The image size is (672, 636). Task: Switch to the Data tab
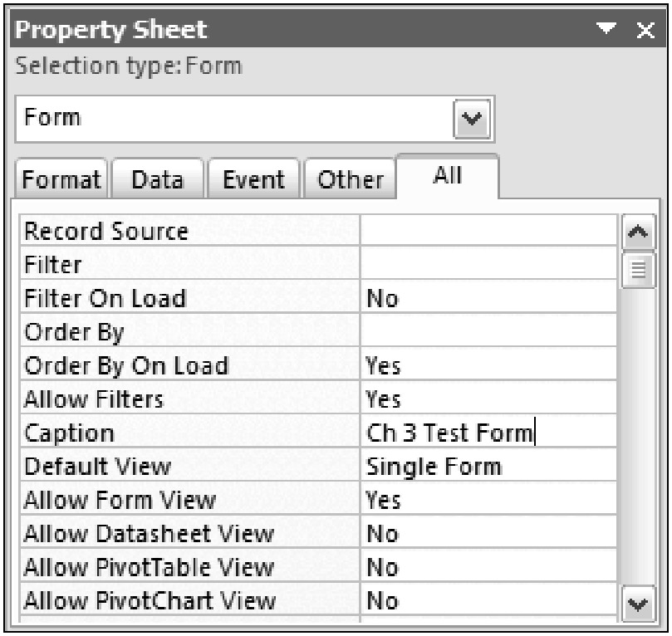click(157, 179)
